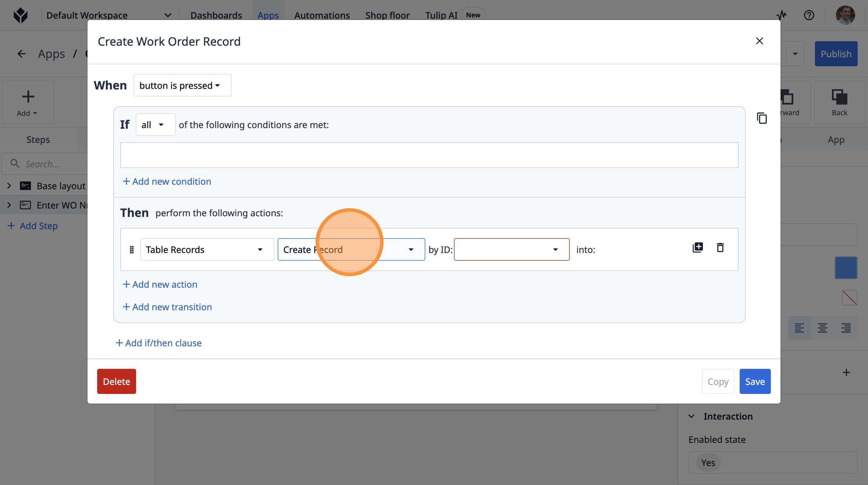This screenshot has height=485, width=868.
Task: Open the Automations menu item
Action: click(x=322, y=15)
